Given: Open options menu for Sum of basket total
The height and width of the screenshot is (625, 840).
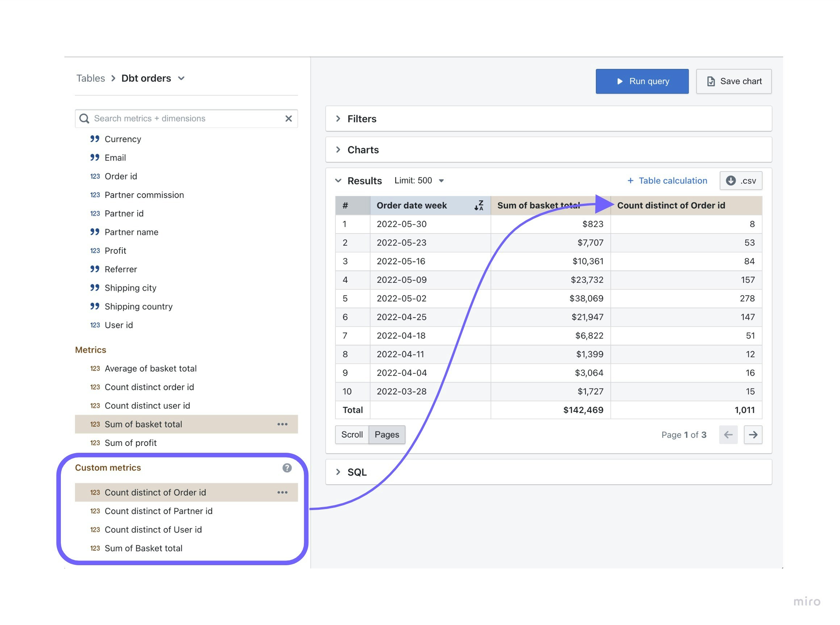Looking at the screenshot, I should 283,425.
